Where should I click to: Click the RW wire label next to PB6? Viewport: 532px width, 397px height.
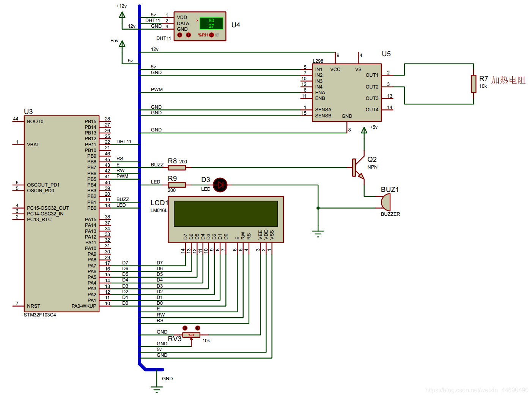[120, 171]
